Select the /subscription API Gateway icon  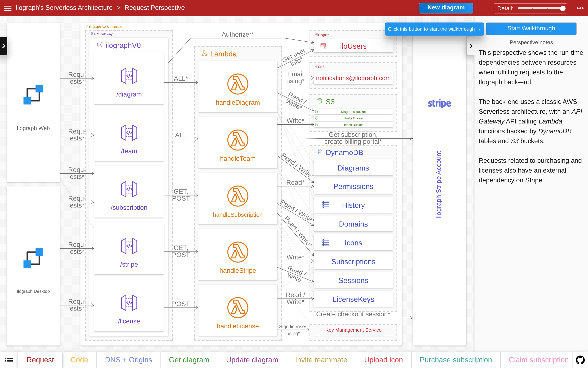129,189
